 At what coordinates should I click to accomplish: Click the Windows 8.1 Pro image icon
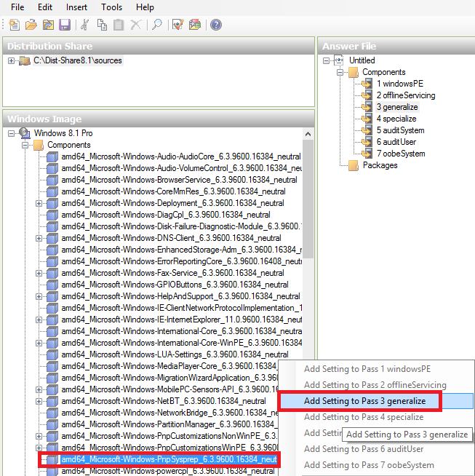(24, 133)
